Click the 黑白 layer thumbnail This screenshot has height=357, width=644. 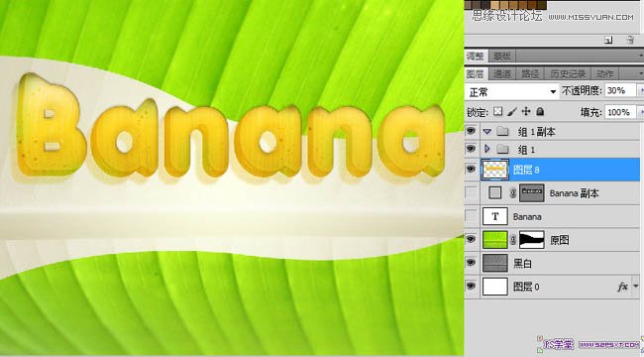tap(495, 263)
